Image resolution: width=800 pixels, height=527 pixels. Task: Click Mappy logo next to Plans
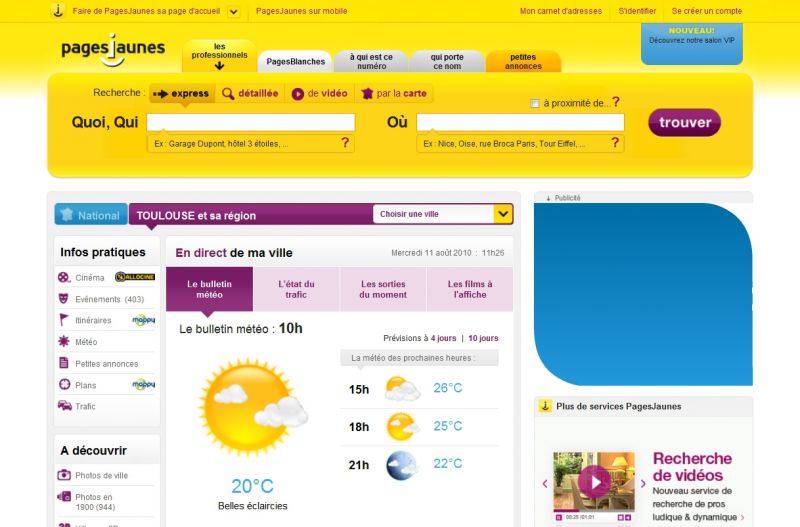143,384
